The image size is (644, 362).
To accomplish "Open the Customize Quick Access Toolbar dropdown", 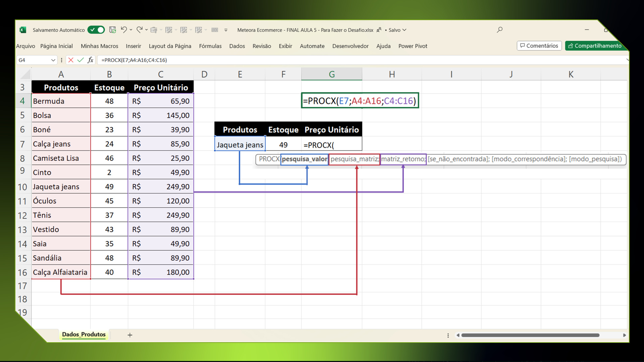I will 226,30.
